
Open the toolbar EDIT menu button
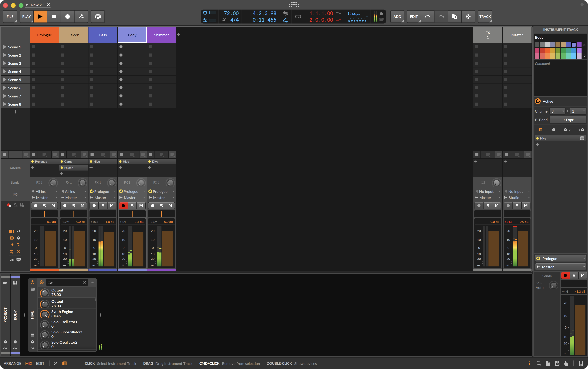414,17
